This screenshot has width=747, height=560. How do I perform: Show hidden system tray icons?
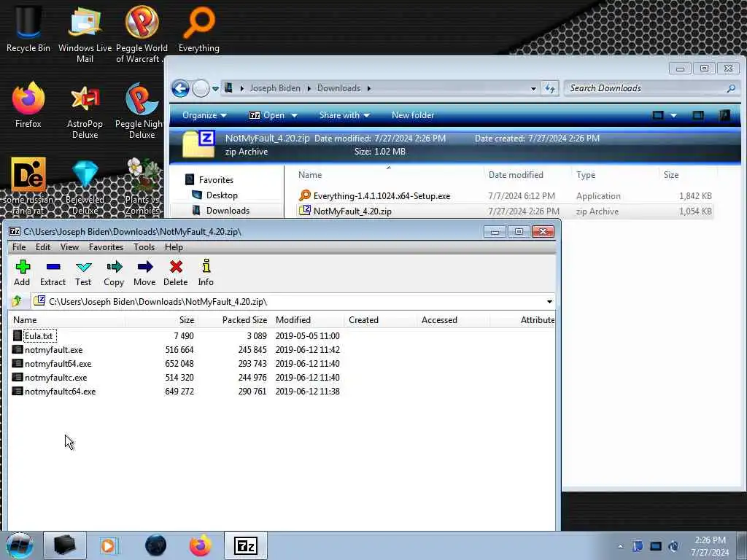click(620, 546)
